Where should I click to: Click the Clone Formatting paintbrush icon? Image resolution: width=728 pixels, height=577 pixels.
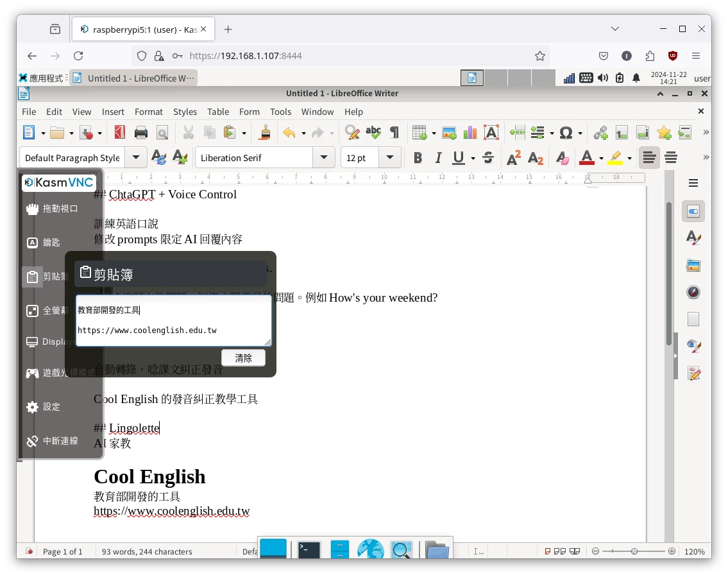(264, 133)
